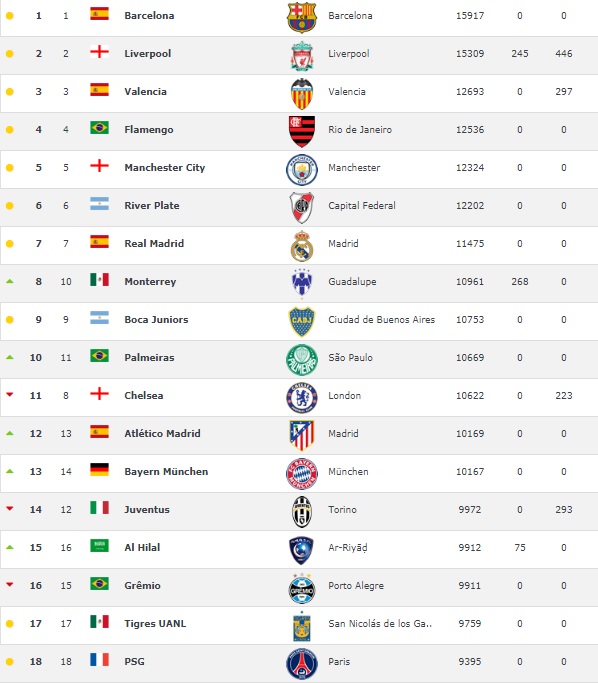The height and width of the screenshot is (683, 598).
Task: Click the PSG crest
Action: pyautogui.click(x=302, y=663)
